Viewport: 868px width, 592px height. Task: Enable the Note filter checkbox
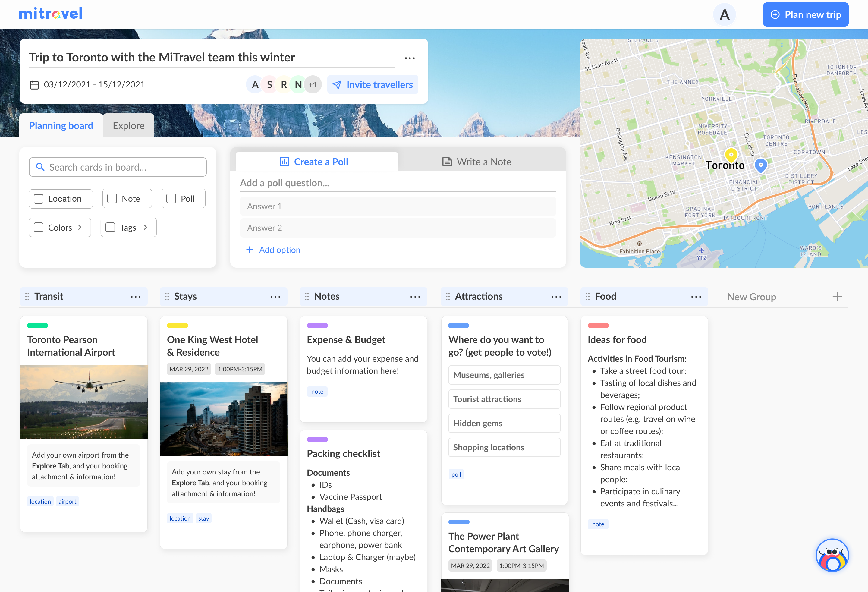112,198
